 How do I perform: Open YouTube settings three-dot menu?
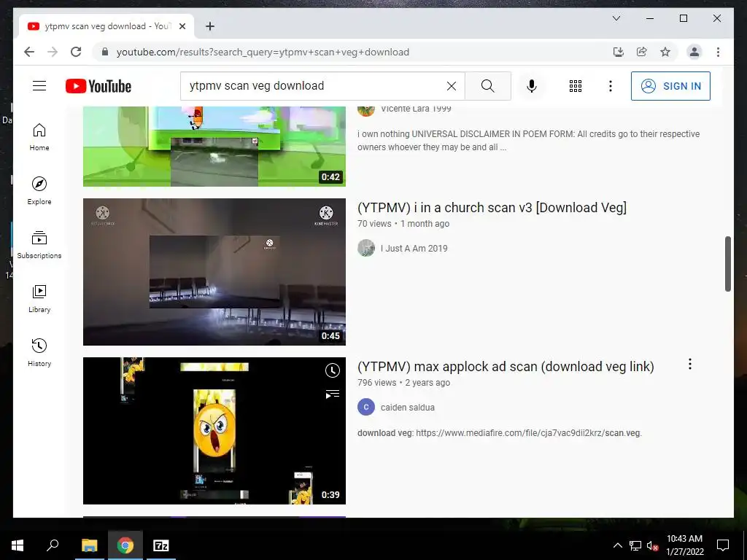coord(611,86)
